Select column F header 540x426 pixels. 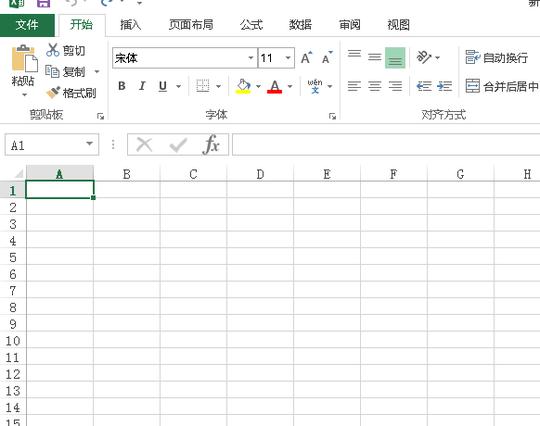coord(394,174)
